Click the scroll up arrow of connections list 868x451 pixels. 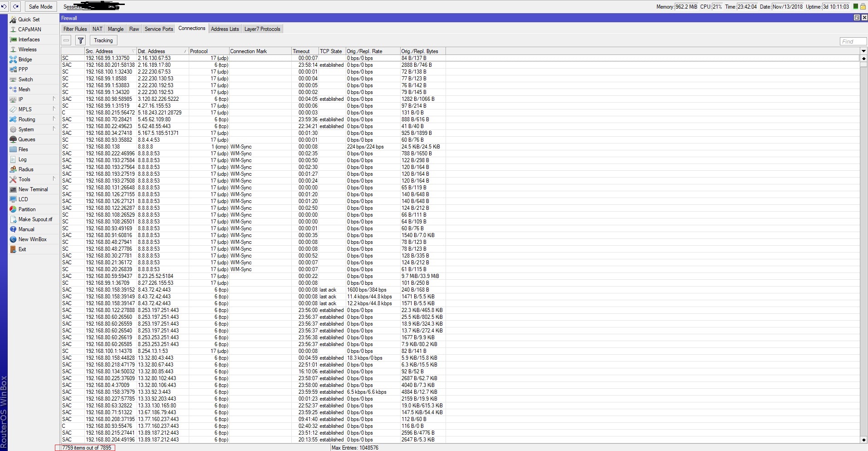pos(863,58)
